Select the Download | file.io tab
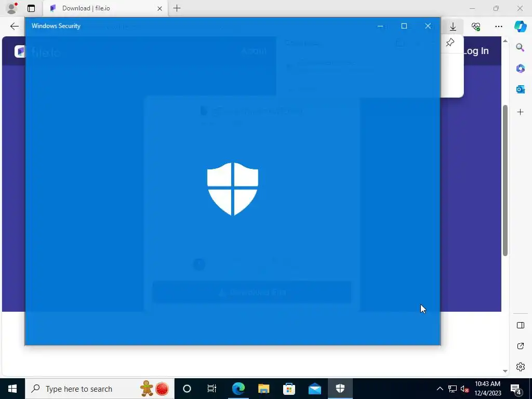 click(105, 8)
